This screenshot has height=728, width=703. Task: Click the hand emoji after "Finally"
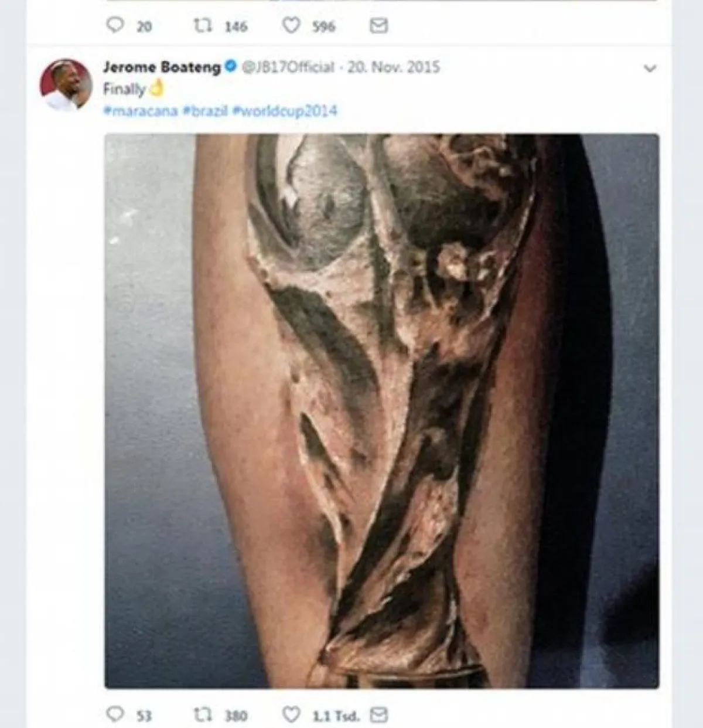[155, 89]
